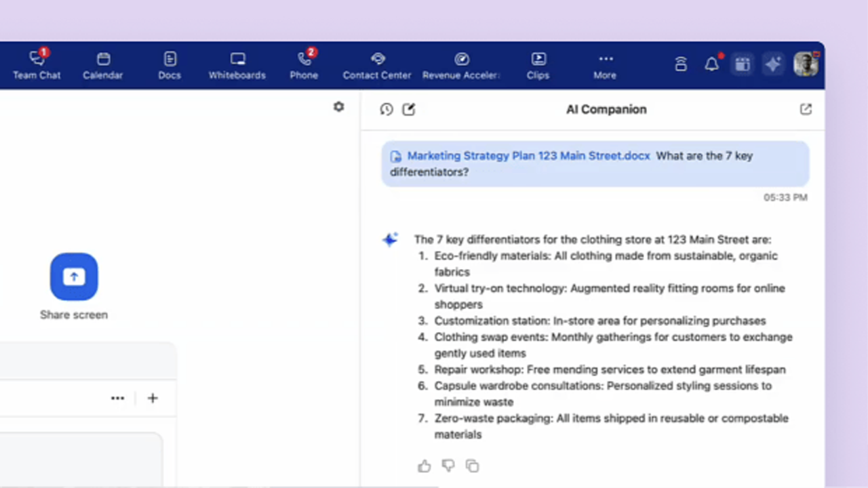Copy the AI Companion response
The height and width of the screenshot is (488, 868).
(x=473, y=466)
